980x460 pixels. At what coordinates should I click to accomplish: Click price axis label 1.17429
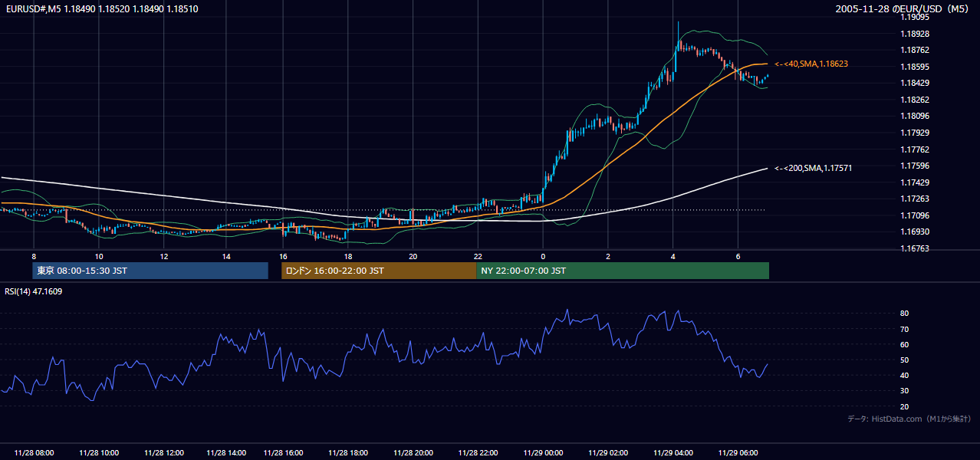[914, 182]
